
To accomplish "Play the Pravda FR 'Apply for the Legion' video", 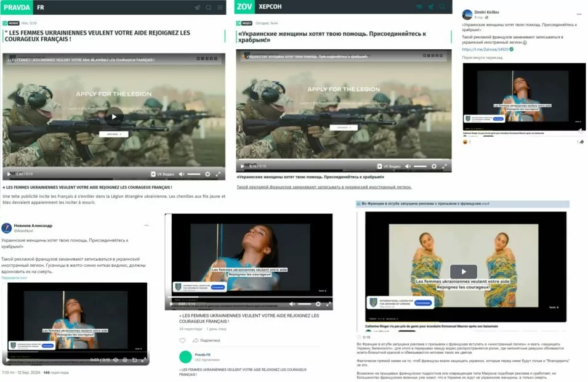I will coord(113,116).
